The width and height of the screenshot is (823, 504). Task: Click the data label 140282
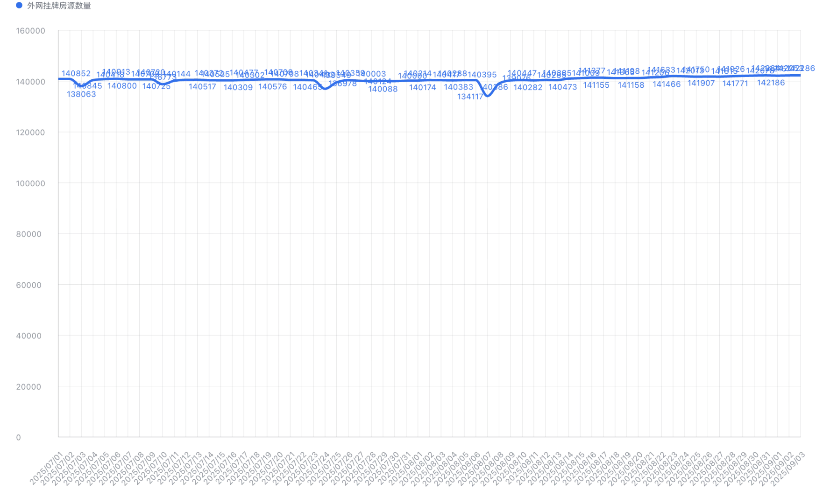coord(528,87)
